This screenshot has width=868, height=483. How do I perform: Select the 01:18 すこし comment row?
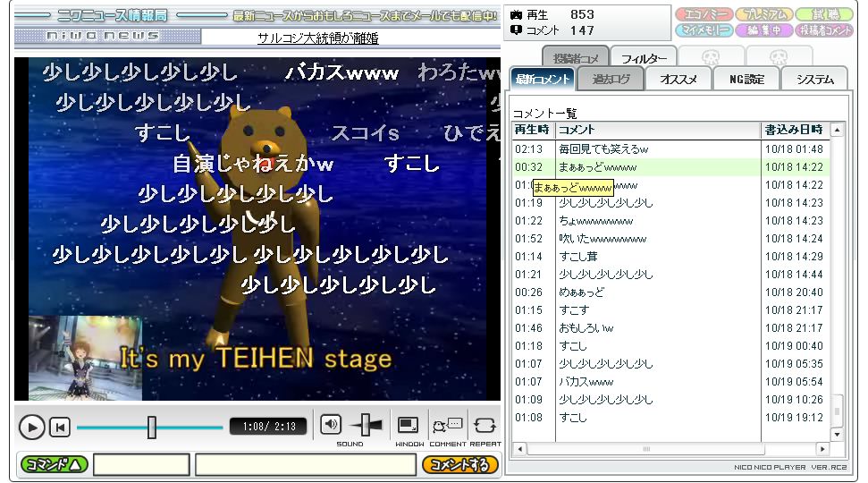click(671, 345)
